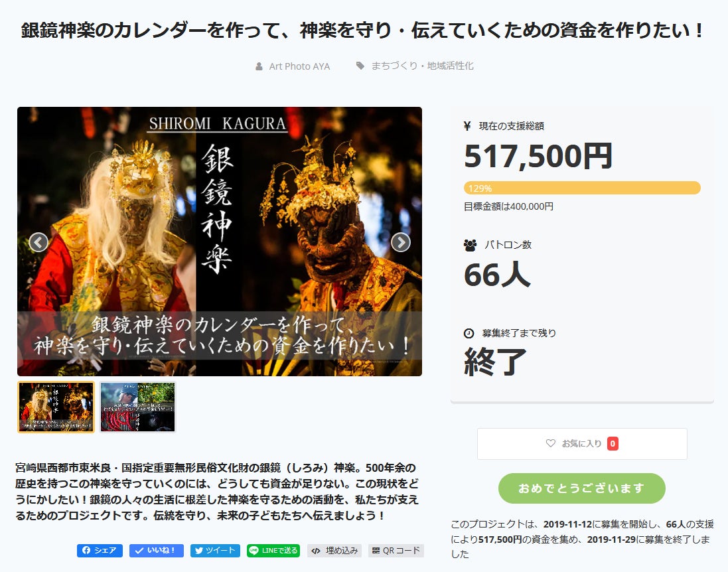Click the 129% funding progress bar
This screenshot has height=572, width=728.
click(582, 188)
